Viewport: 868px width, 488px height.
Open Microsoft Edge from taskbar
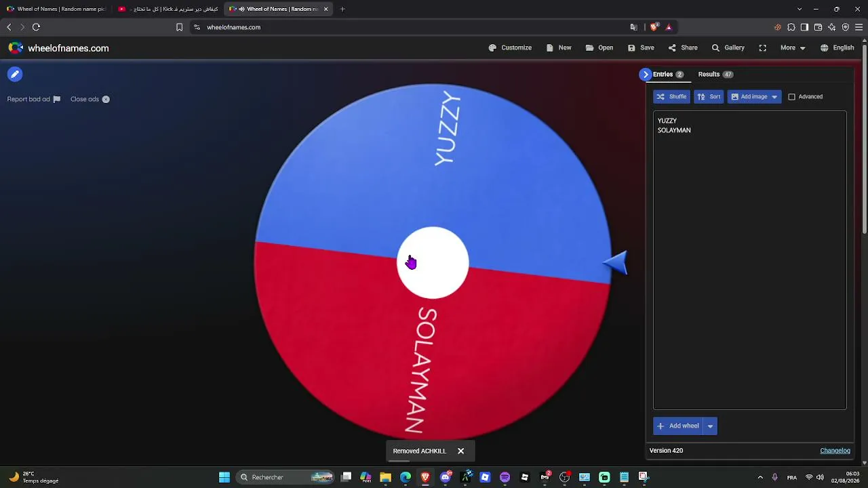pos(406,477)
